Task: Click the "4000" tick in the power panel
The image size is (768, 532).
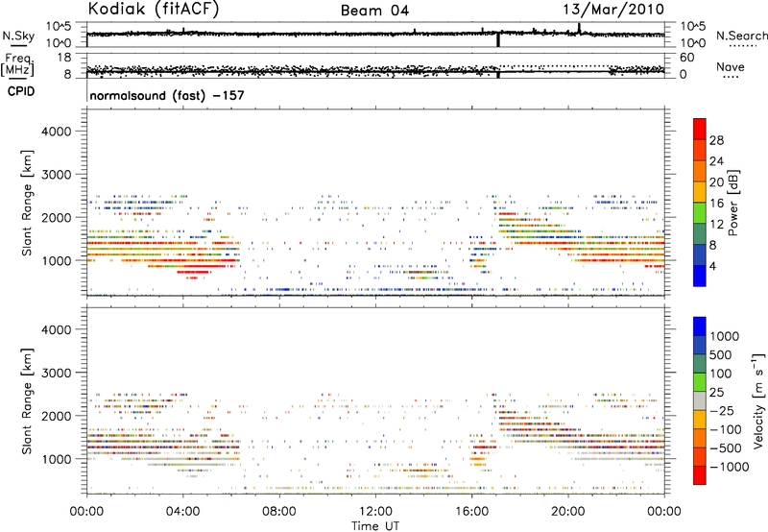Action: (57, 132)
